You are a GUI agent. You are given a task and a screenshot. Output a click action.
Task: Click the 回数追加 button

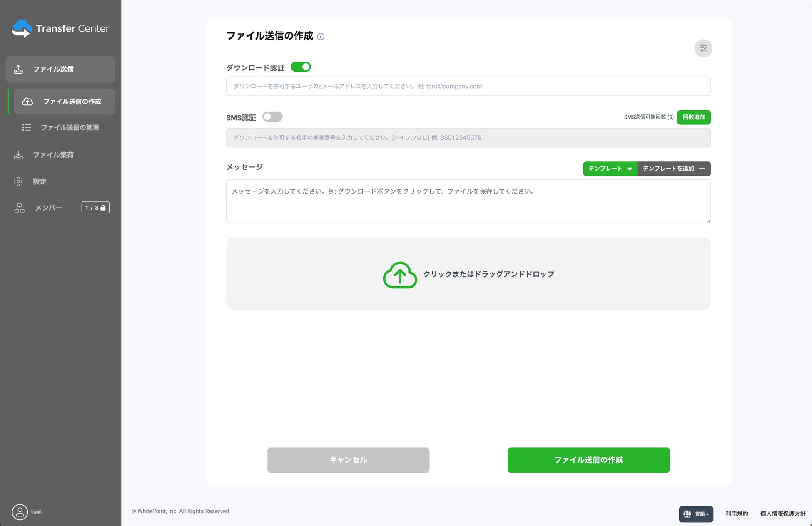[x=694, y=117]
